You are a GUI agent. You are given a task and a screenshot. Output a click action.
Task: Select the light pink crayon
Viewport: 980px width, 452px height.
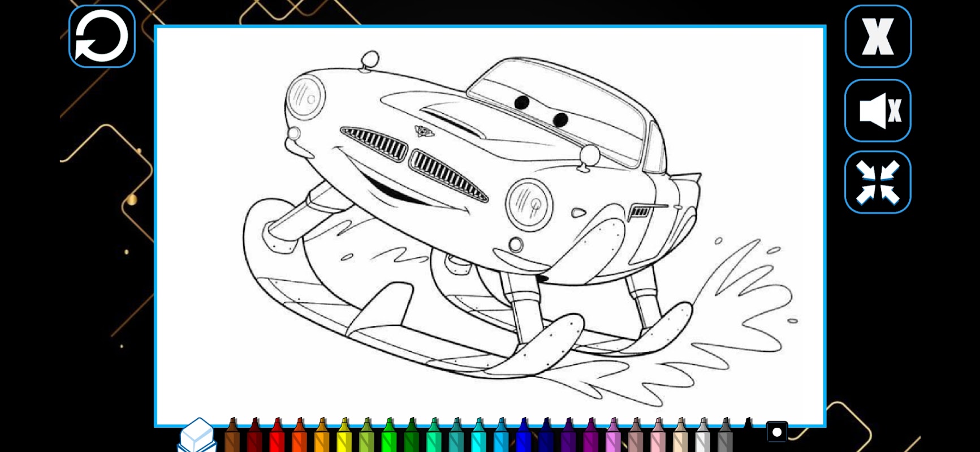click(658, 436)
